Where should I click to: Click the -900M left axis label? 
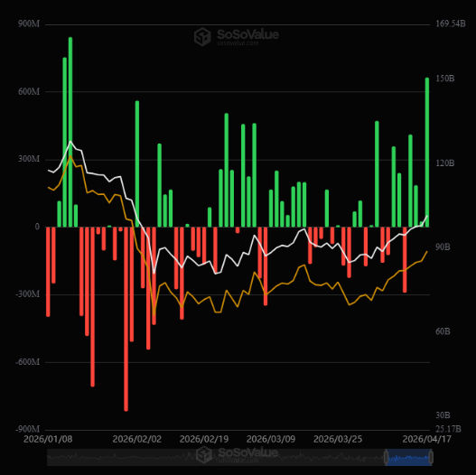tap(27, 429)
